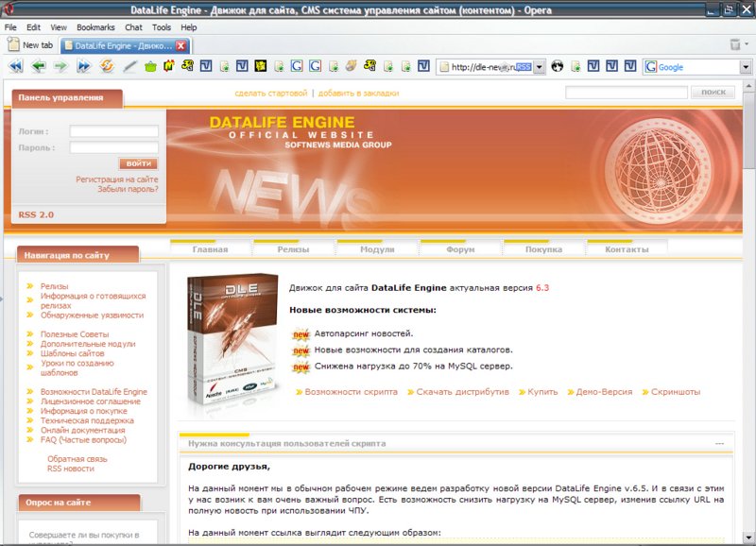Click the globe icon beside address field

558,66
